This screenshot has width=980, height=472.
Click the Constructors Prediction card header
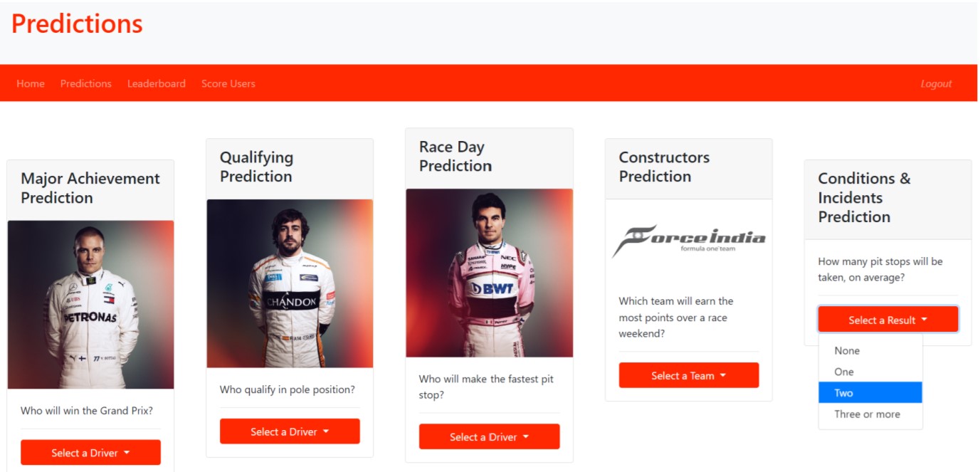tap(688, 169)
